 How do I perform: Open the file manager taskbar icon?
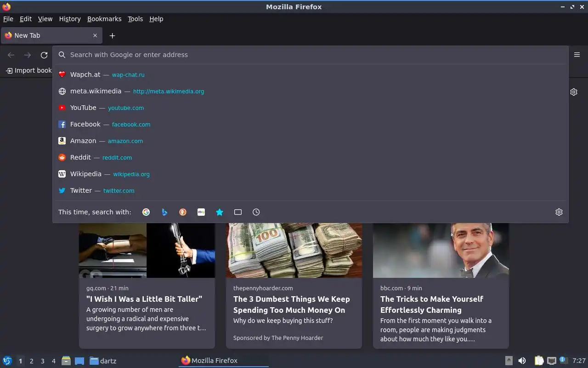point(66,361)
